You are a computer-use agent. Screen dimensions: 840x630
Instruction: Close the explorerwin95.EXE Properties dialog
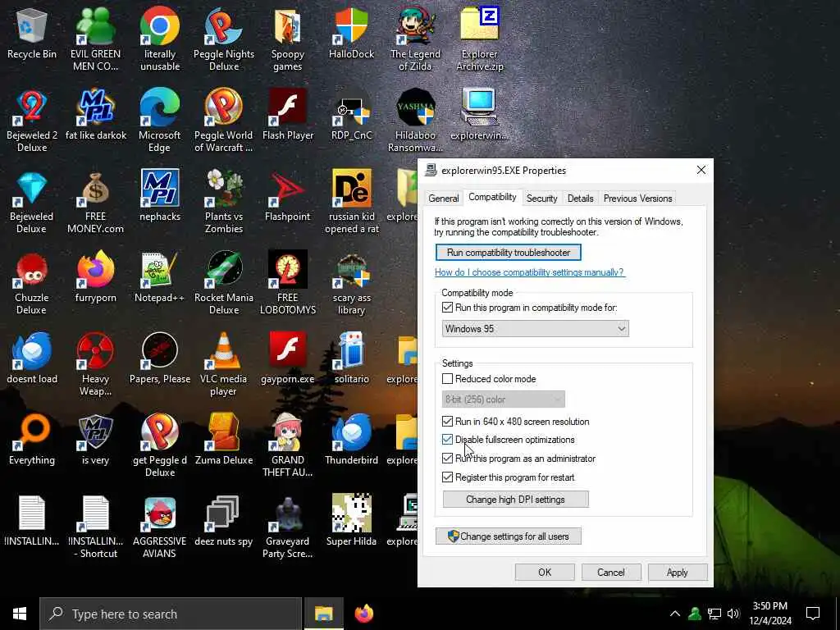coord(701,171)
